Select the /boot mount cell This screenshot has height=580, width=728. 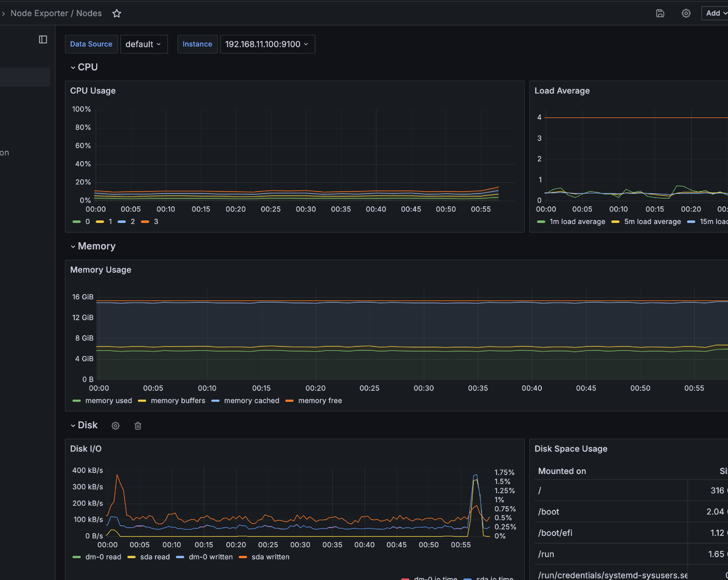tap(612, 512)
